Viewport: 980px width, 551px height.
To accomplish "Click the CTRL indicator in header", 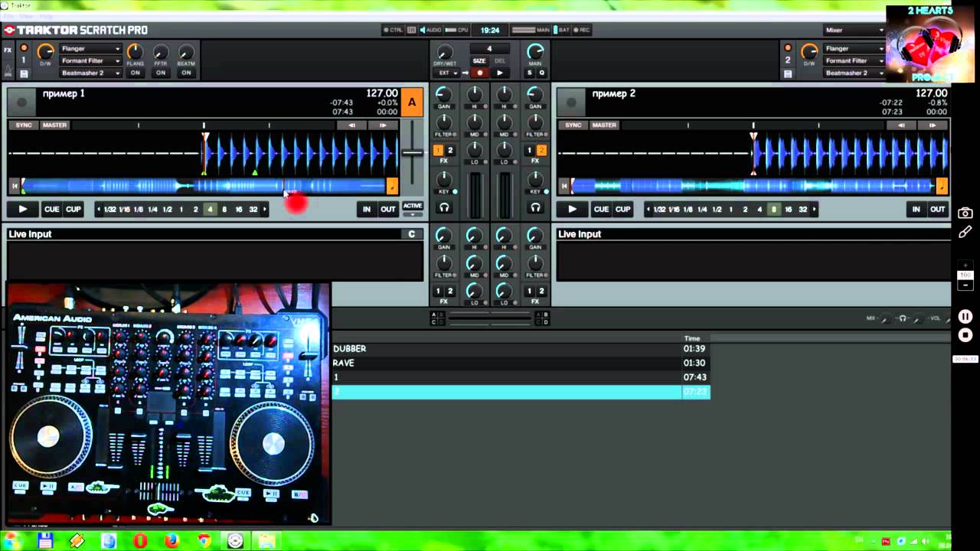I will pyautogui.click(x=392, y=30).
